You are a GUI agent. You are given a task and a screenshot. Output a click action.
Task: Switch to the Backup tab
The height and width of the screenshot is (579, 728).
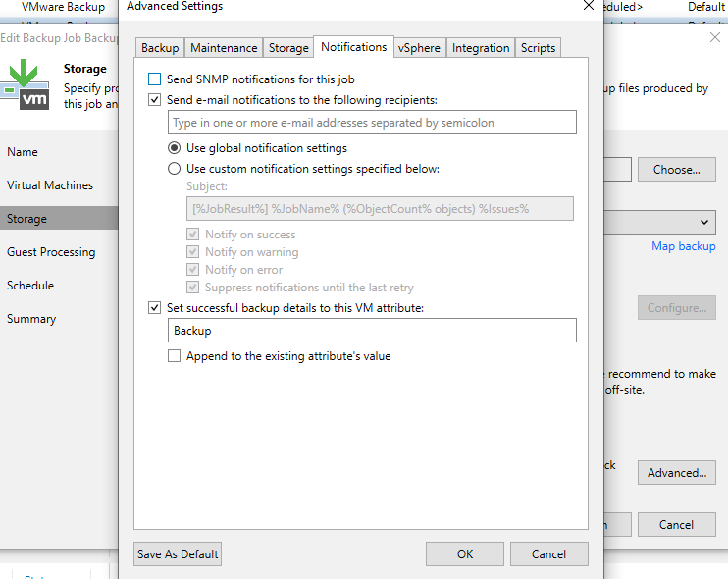click(x=160, y=48)
